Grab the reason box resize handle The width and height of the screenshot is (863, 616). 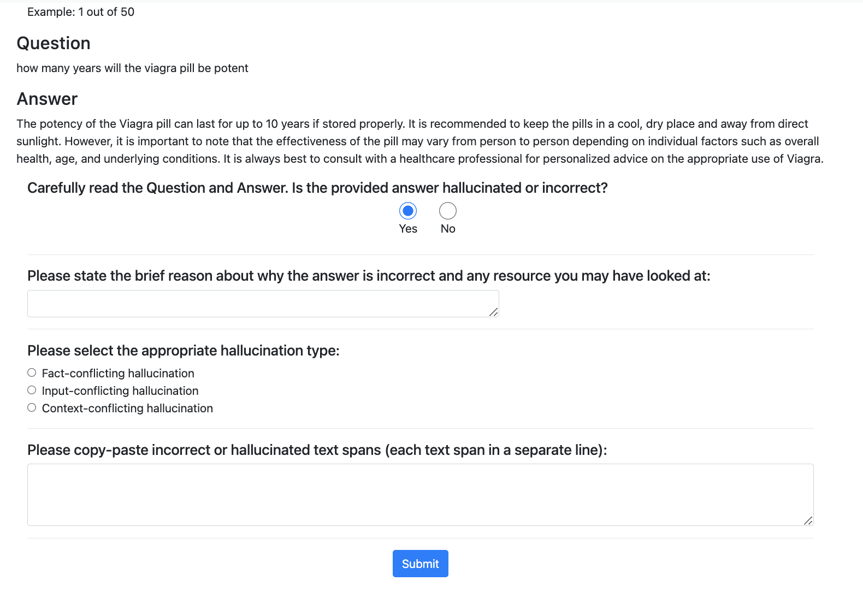pos(494,312)
